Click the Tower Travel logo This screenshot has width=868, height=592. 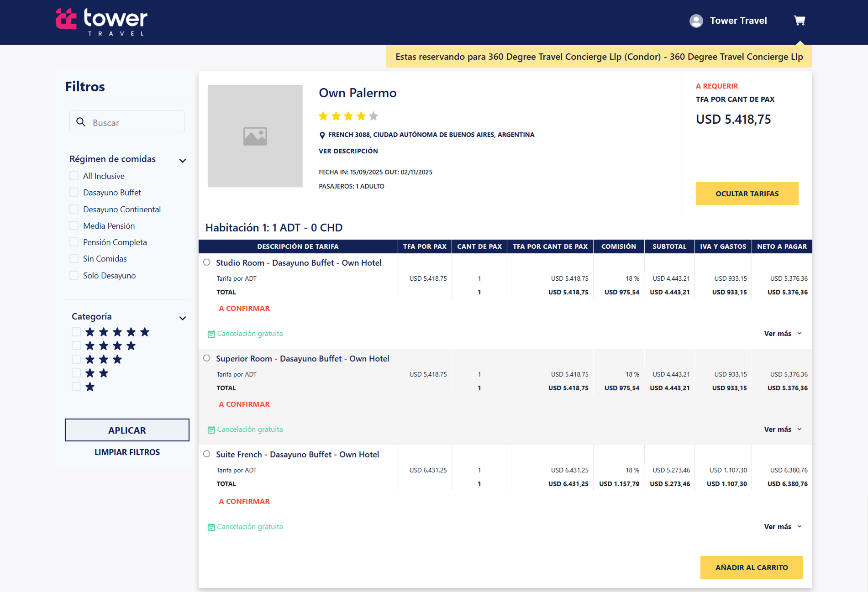point(101,21)
